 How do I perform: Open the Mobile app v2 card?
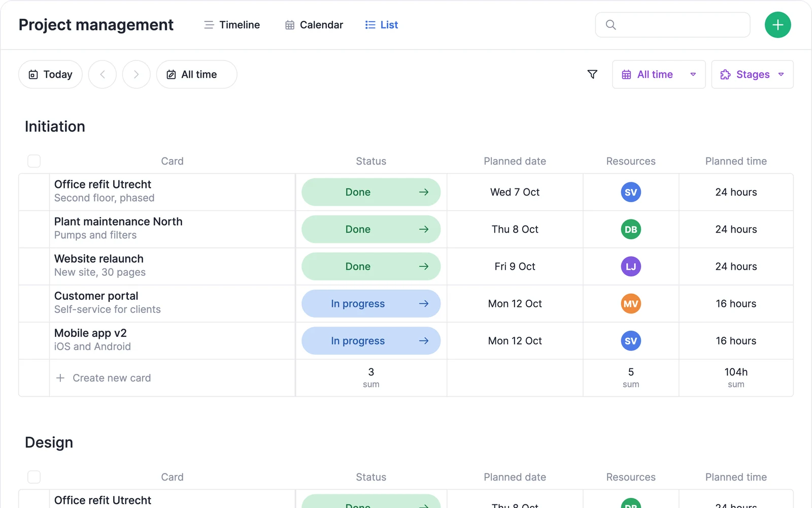pyautogui.click(x=90, y=333)
